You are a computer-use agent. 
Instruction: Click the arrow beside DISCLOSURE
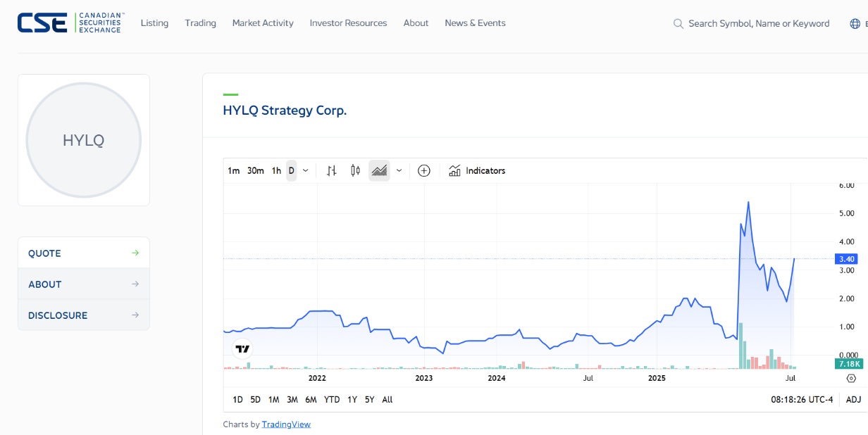(135, 315)
